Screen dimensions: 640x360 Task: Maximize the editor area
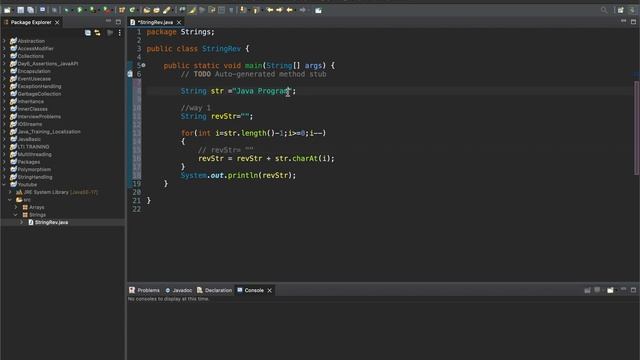(633, 21)
